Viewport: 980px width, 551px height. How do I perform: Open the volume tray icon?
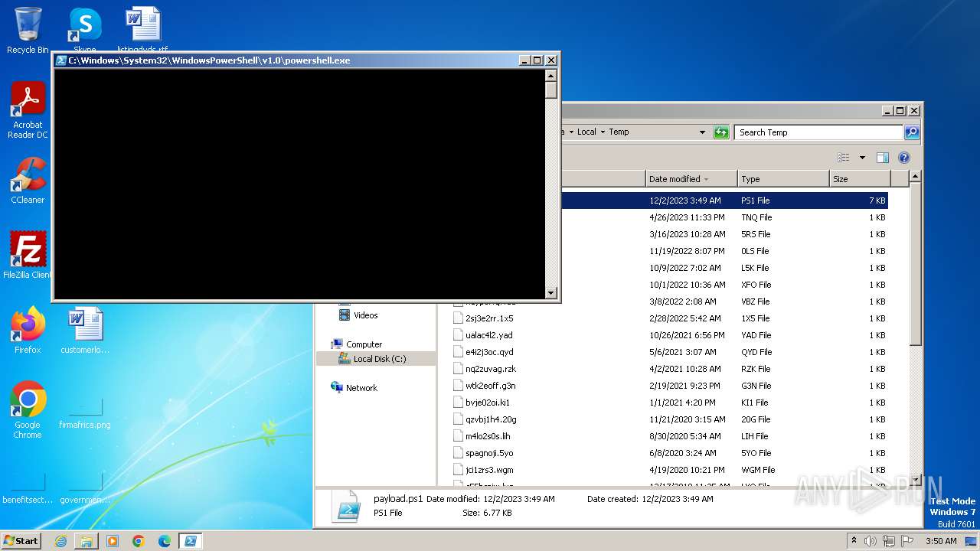[871, 541]
